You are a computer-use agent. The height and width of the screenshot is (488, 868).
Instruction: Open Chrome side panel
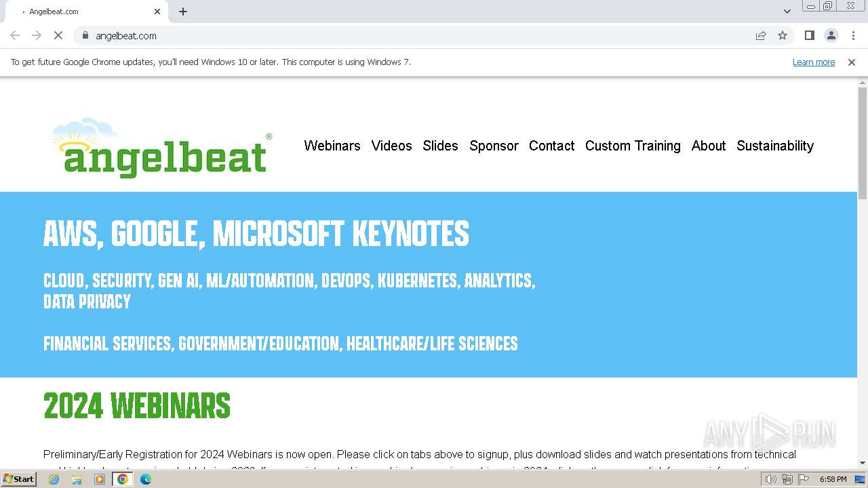click(x=810, y=35)
